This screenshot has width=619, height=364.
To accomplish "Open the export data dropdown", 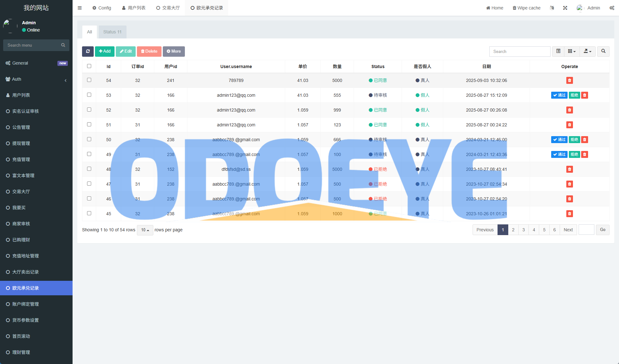I will pyautogui.click(x=587, y=51).
